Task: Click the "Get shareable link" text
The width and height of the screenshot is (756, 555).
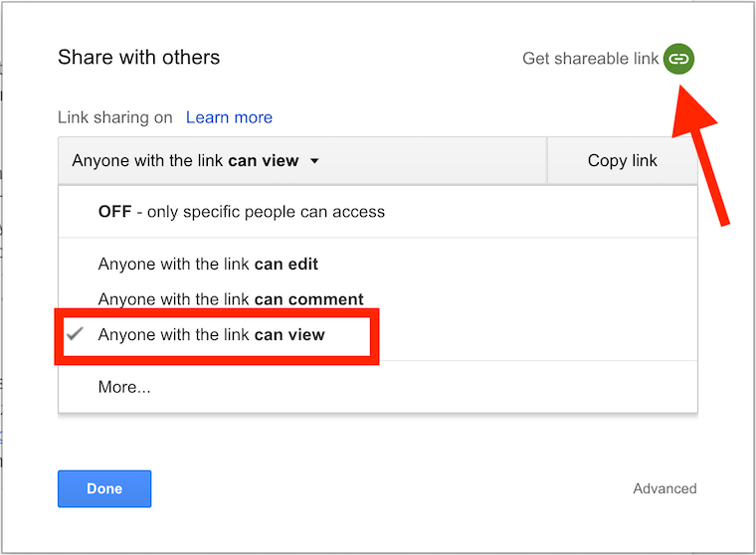Action: point(590,59)
